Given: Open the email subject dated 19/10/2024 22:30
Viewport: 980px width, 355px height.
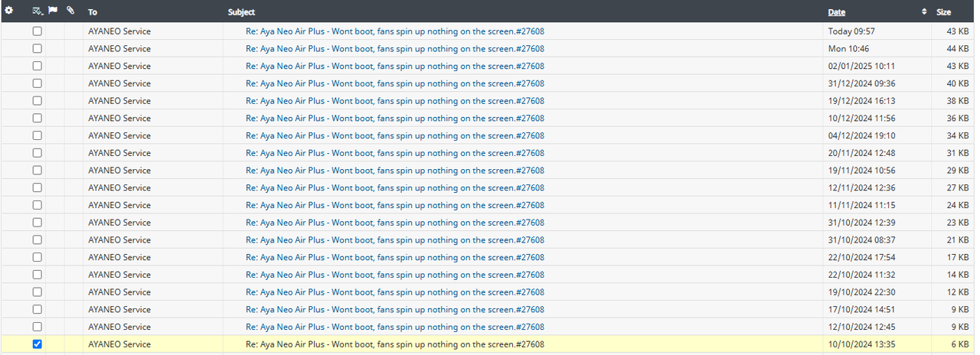Looking at the screenshot, I should [395, 292].
